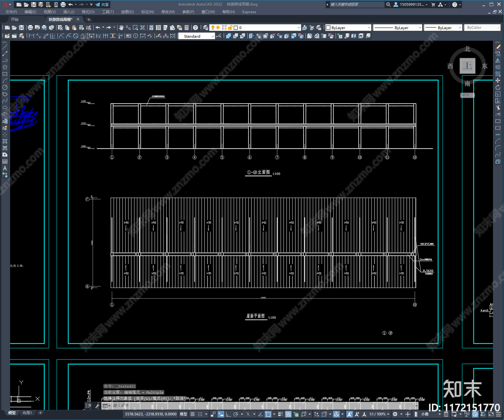
Task: Click the Rotate tool in the right toolbar
Action: click(x=498, y=87)
